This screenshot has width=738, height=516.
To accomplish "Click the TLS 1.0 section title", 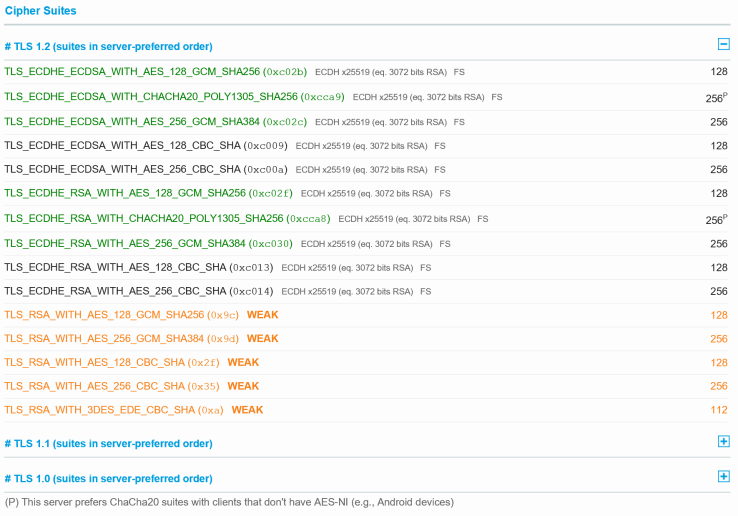I will 108,478.
